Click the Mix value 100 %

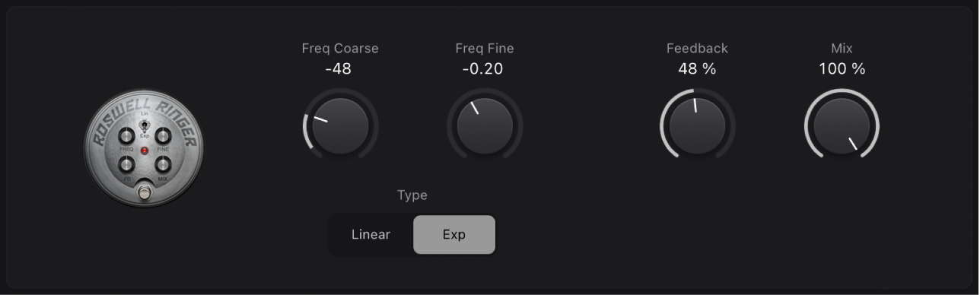(842, 69)
